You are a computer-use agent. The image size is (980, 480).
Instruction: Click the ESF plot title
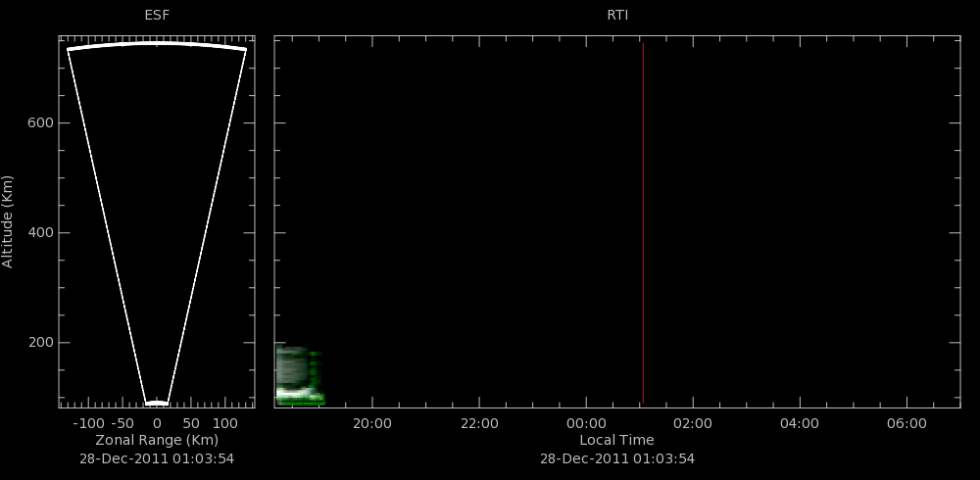[x=157, y=15]
